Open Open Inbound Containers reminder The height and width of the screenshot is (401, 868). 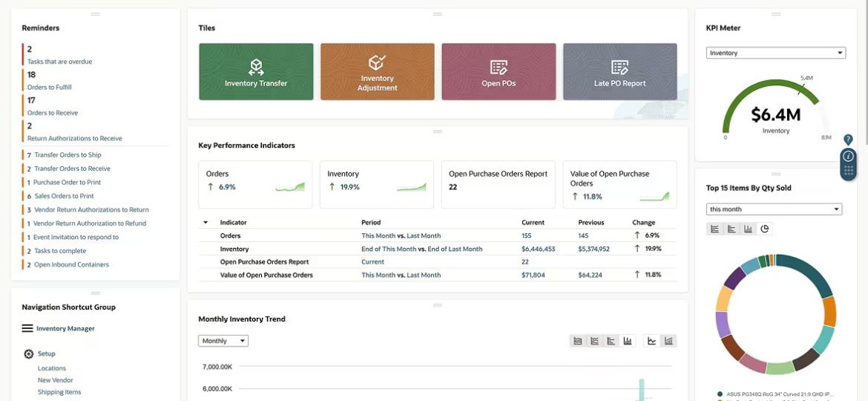tap(71, 265)
